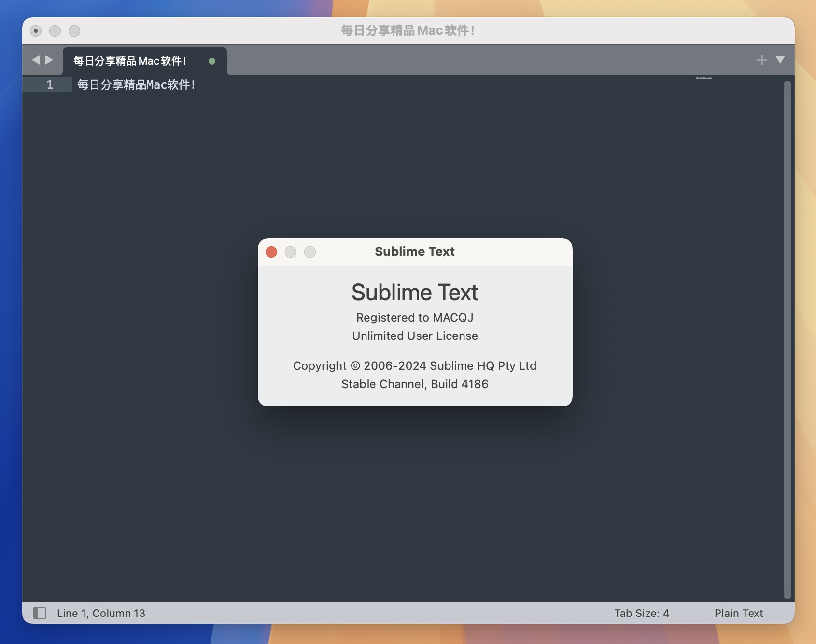The height and width of the screenshot is (644, 816).
Task: Change syntax via Plain Text selector
Action: tap(739, 613)
